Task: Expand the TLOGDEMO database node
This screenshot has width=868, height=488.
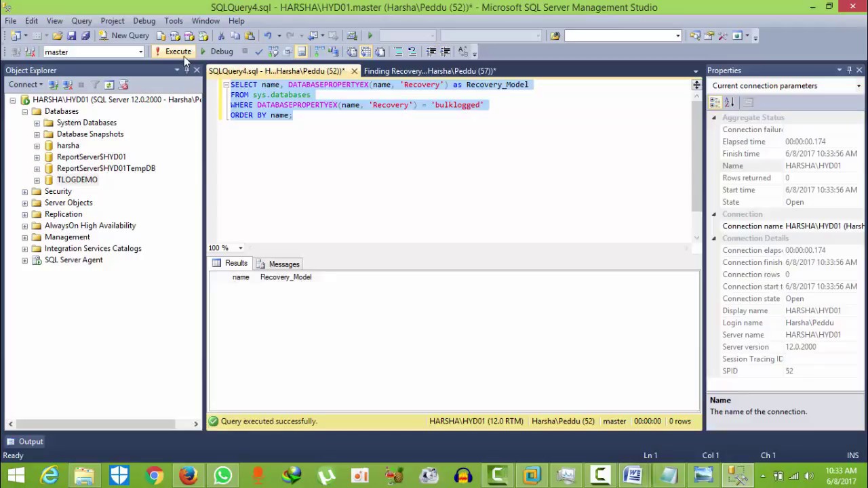Action: coord(37,180)
